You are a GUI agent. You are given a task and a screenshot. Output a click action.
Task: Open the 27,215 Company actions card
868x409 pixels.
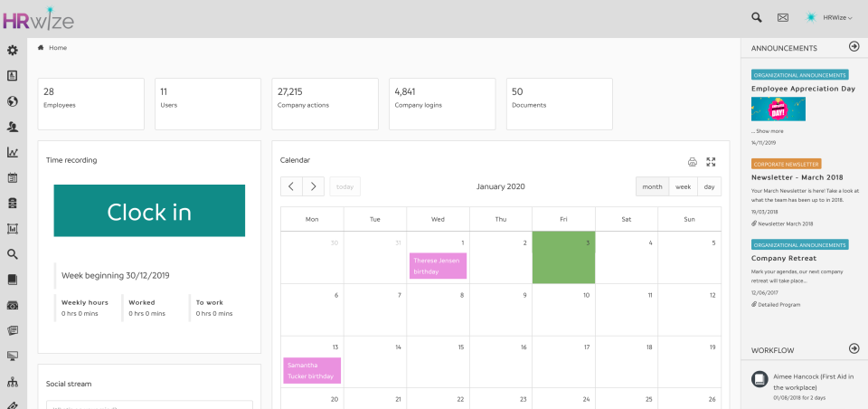click(325, 104)
